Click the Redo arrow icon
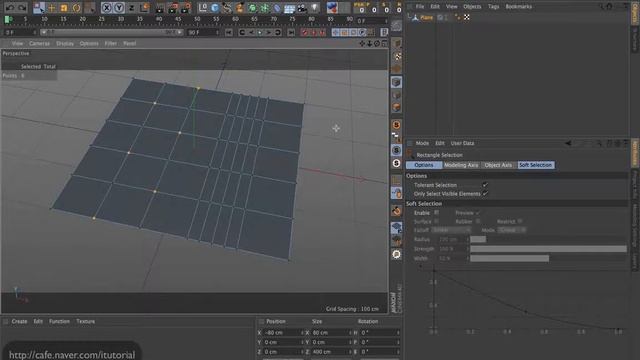The image size is (640, 360). tap(22, 7)
